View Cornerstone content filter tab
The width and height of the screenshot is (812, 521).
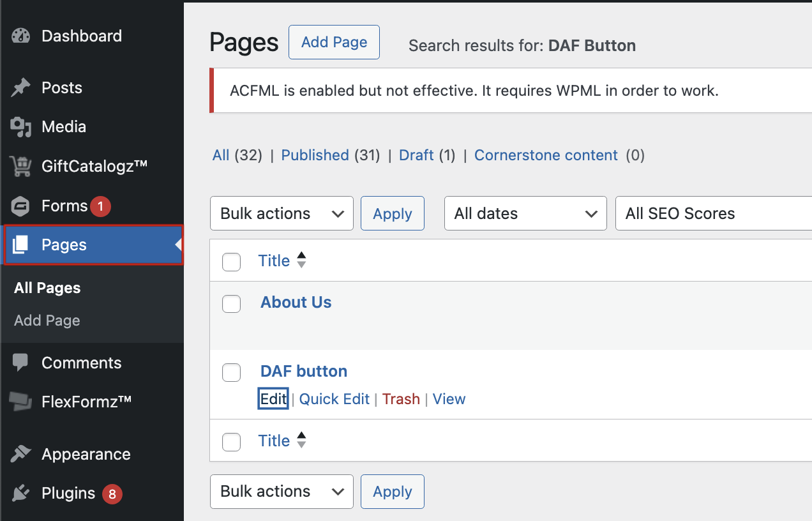click(546, 155)
